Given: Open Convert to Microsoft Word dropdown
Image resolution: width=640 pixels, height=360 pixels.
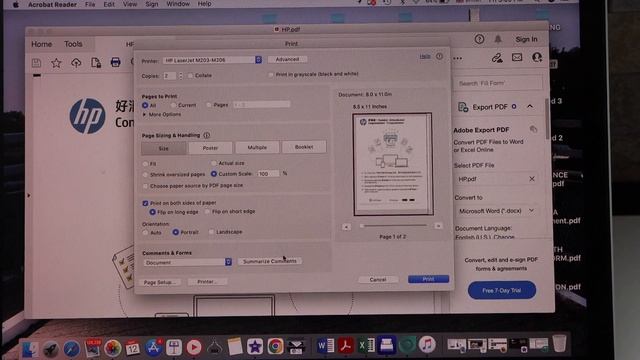Looking at the screenshot, I should pos(496,211).
